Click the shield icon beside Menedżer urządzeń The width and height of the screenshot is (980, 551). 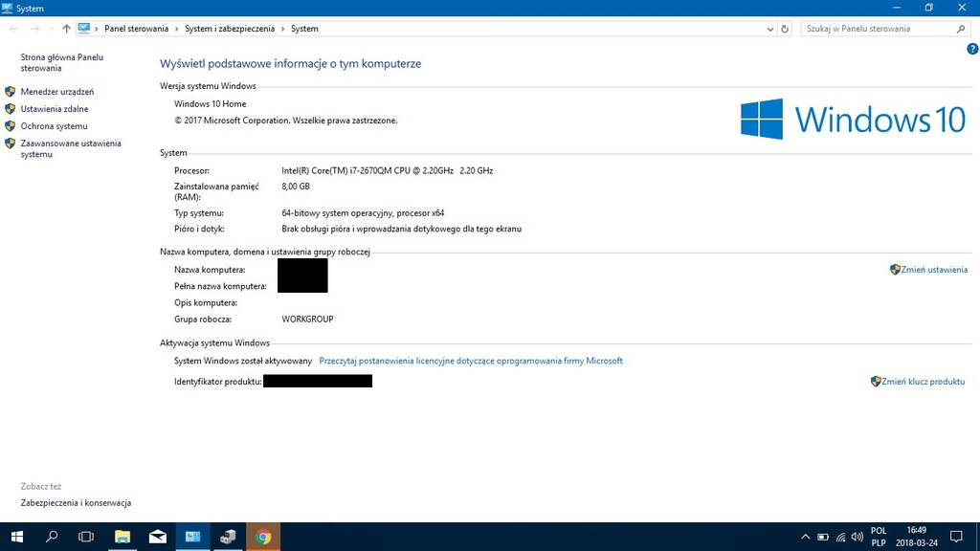[x=10, y=92]
